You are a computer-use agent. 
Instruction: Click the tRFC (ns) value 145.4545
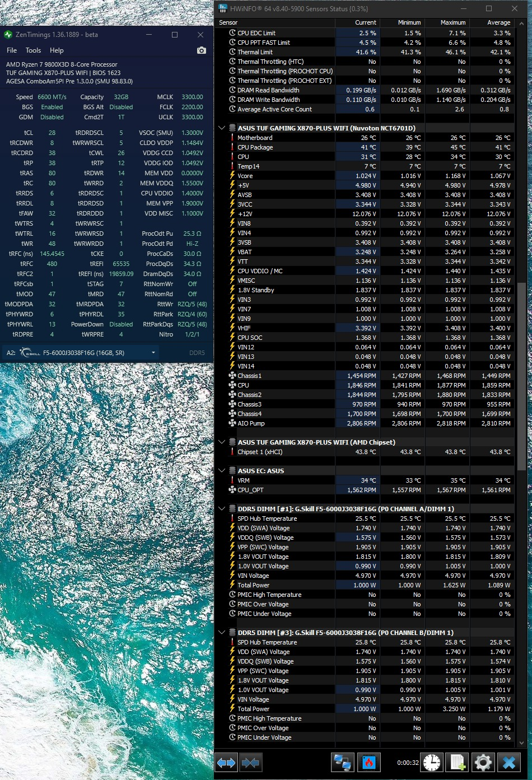52,254
